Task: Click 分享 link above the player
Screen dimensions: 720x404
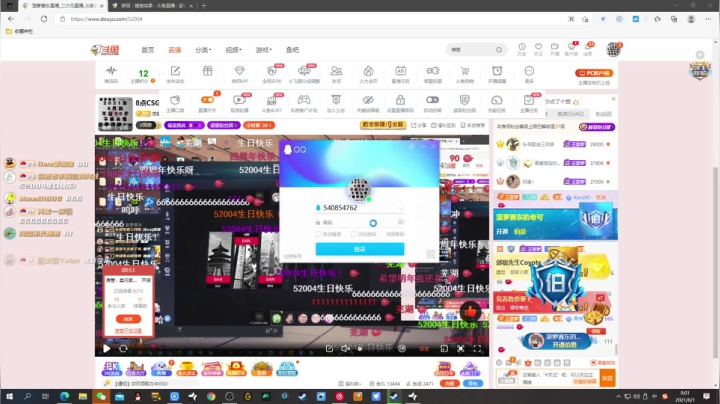Action: click(x=418, y=125)
